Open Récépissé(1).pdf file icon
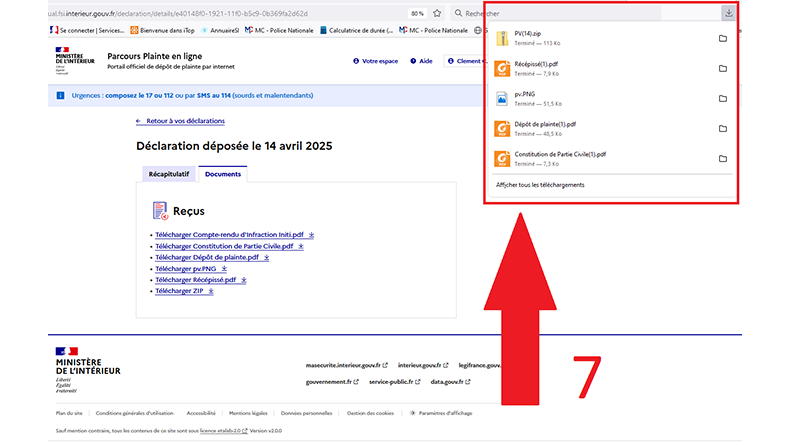Screen dimensions: 791x445 pyautogui.click(x=502, y=69)
